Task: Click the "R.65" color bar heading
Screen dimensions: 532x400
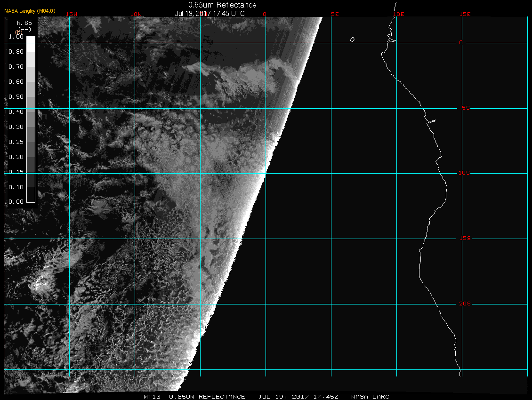Action: (24, 23)
